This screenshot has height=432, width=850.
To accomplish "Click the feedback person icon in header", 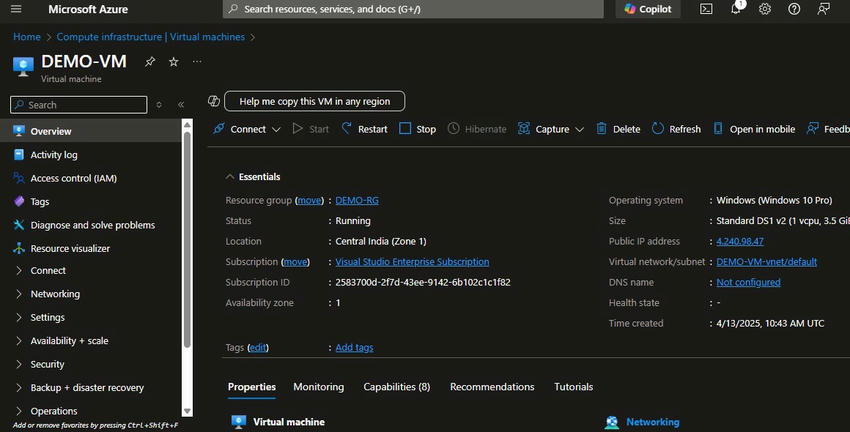I will [x=823, y=9].
